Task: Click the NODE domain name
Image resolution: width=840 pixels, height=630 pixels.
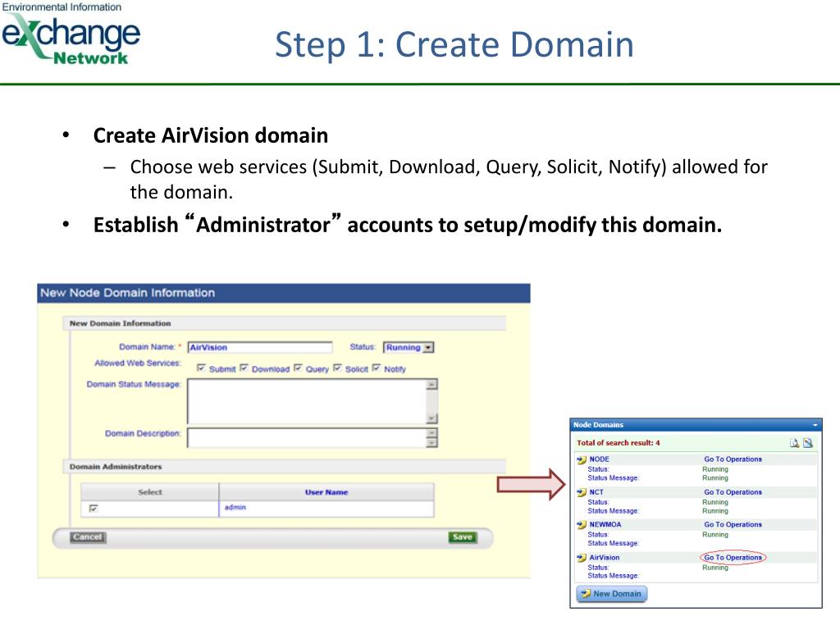Action: click(x=600, y=459)
